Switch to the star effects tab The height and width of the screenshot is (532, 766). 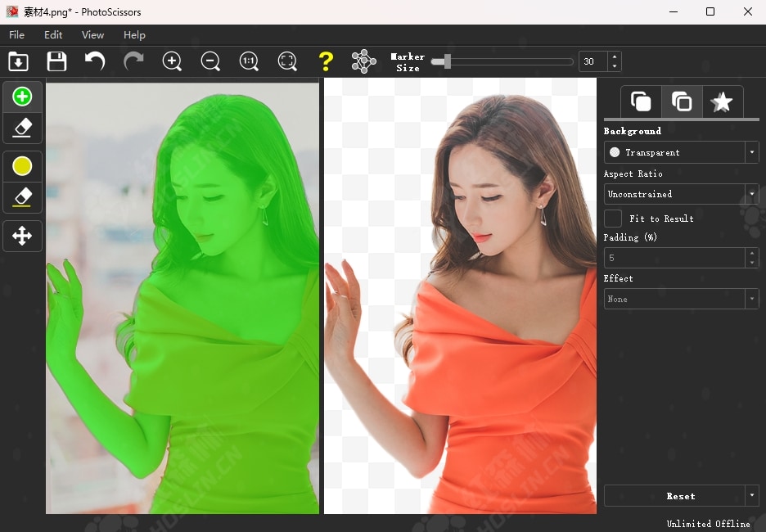[x=722, y=102]
